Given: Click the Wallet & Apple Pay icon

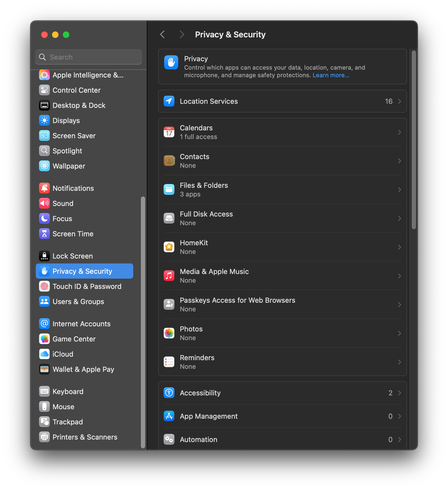Looking at the screenshot, I should coord(44,369).
